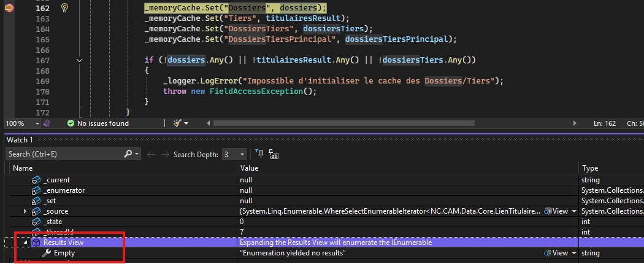Image resolution: width=644 pixels, height=264 pixels.
Task: Open the View dropdown arrow for Empty row
Action: [573, 253]
